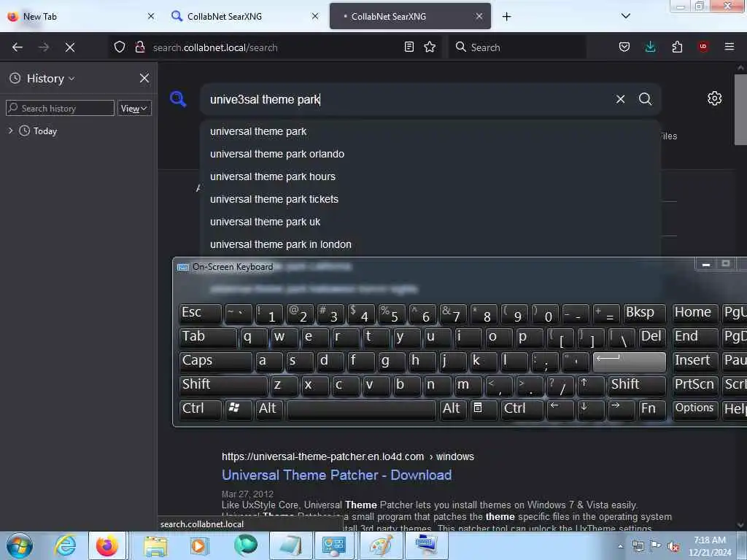Click the uBlock Origin extension icon
747x560 pixels.
[x=703, y=47]
